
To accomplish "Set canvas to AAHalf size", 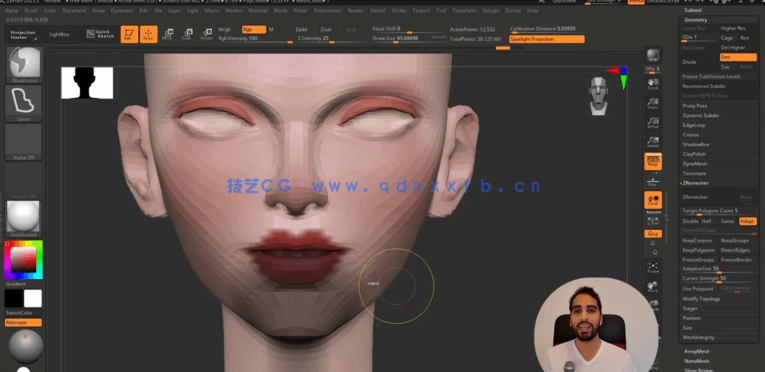I will pos(653,142).
